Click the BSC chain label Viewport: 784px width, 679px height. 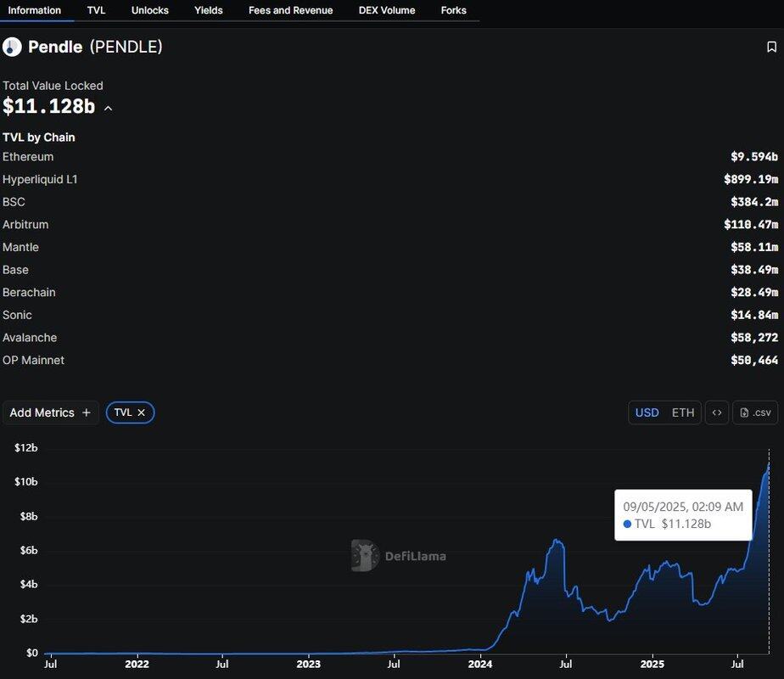(x=14, y=202)
